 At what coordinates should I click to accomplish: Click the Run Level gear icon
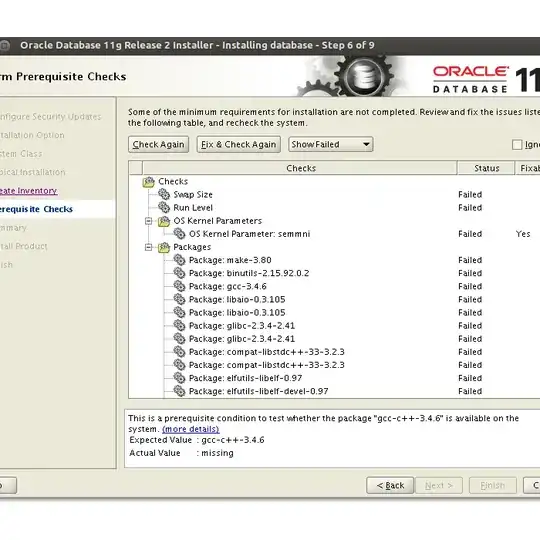click(164, 208)
